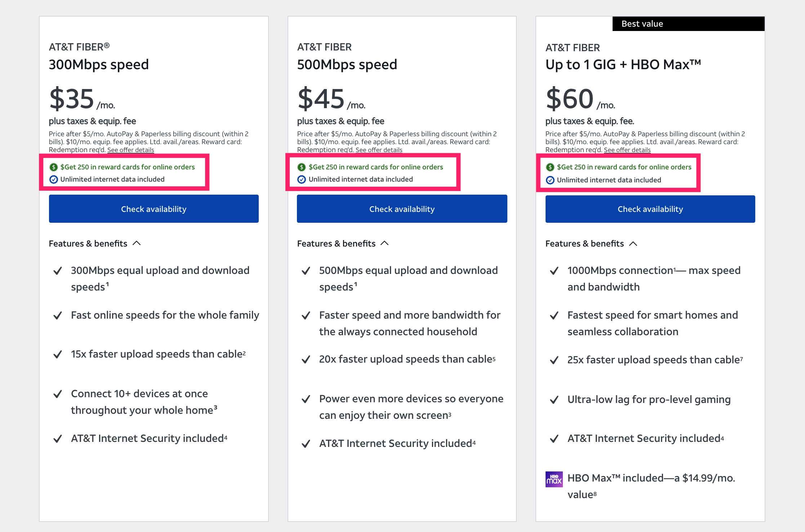Click the blue unlimited data check icon in 300Mbps plan
805x532 pixels.
pyautogui.click(x=54, y=179)
